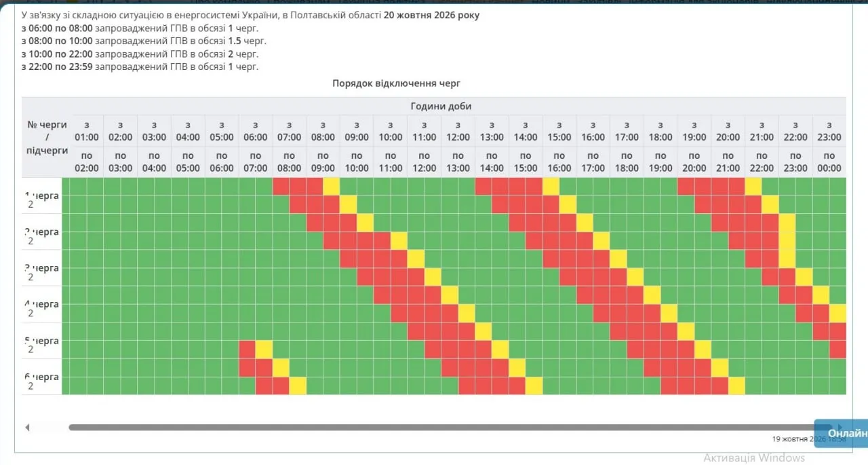Click the line 'з 06:00 по 08:00 запроваджений ГПВ'
This screenshot has width=868, height=465.
pos(140,28)
